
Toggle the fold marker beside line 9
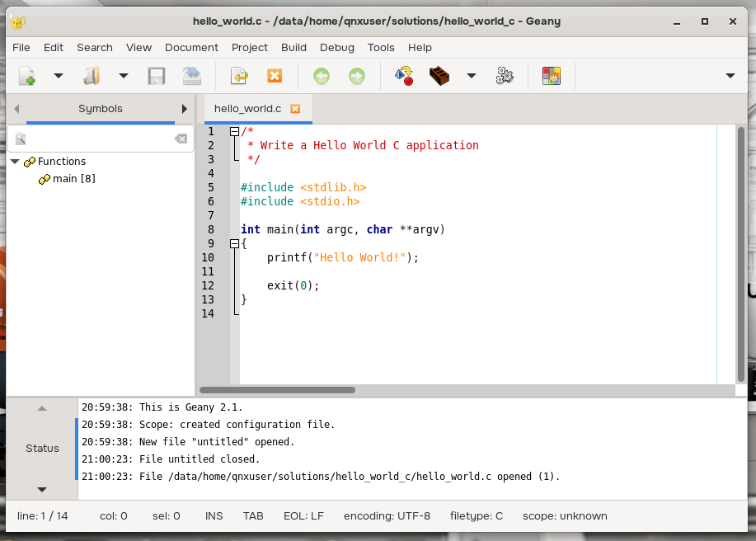click(235, 243)
